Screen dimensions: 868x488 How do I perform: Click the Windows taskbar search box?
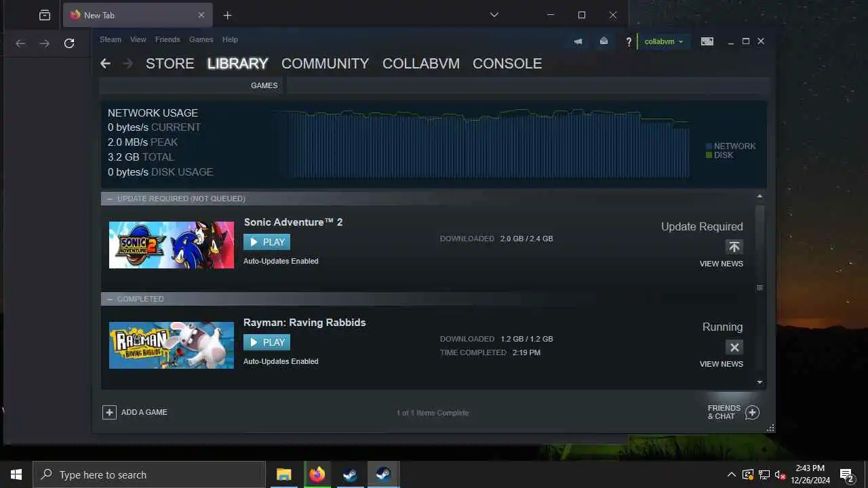[x=149, y=474]
